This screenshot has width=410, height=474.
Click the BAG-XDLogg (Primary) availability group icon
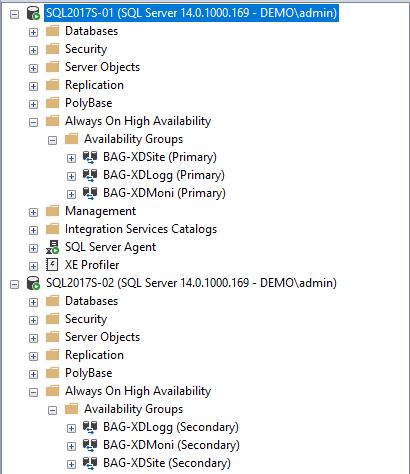point(90,175)
